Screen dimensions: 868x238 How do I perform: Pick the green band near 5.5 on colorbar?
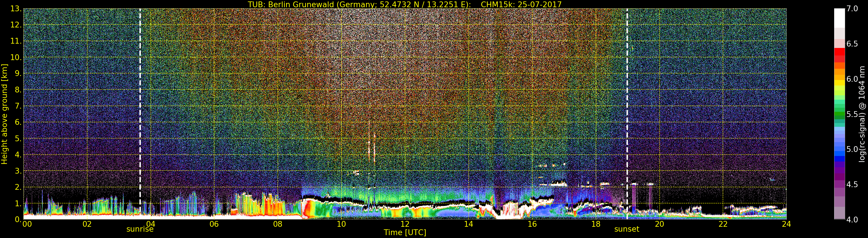[839, 114]
